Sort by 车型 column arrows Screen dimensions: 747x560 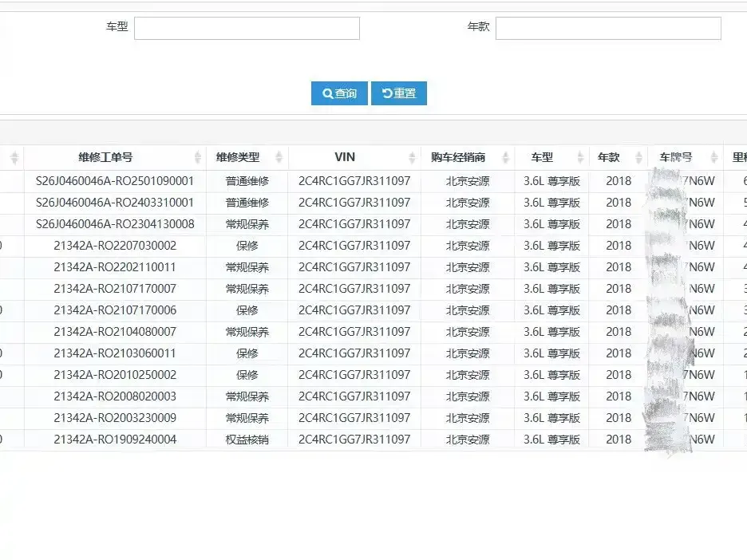coord(580,157)
